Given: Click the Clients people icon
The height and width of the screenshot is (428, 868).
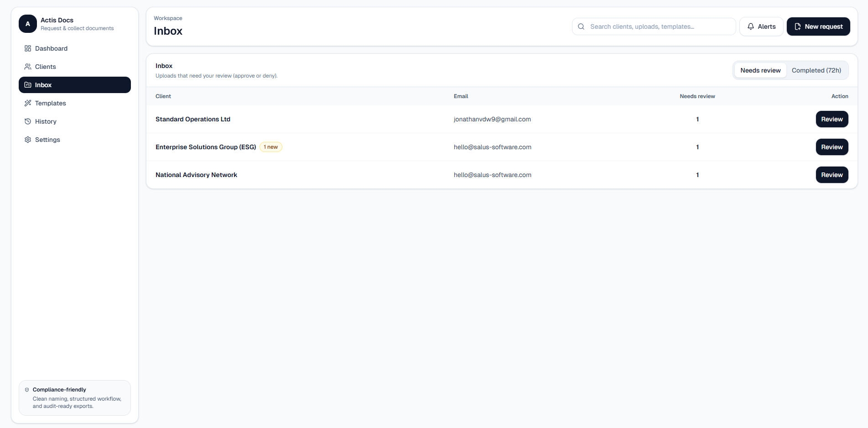Looking at the screenshot, I should point(28,67).
